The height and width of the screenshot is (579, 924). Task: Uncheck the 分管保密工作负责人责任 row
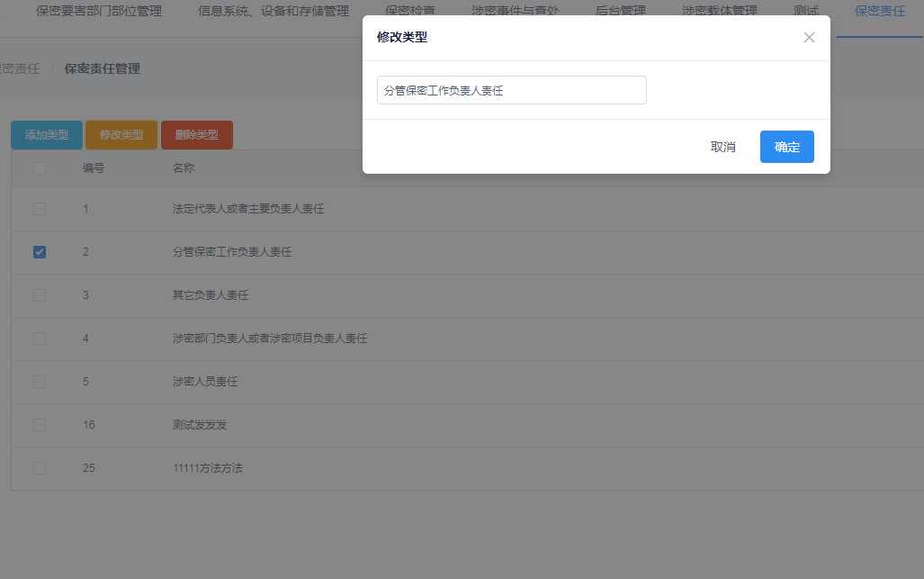tap(39, 251)
